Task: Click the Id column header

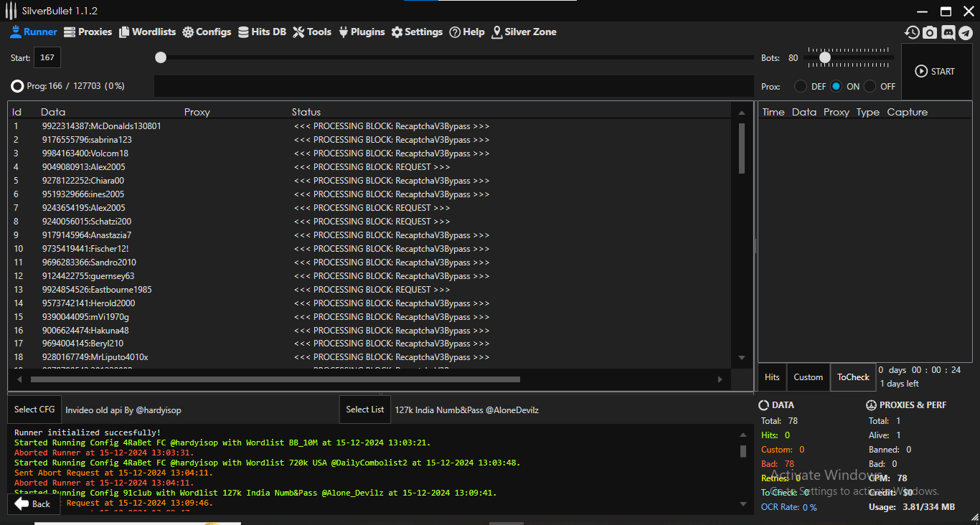Action: click(x=17, y=112)
